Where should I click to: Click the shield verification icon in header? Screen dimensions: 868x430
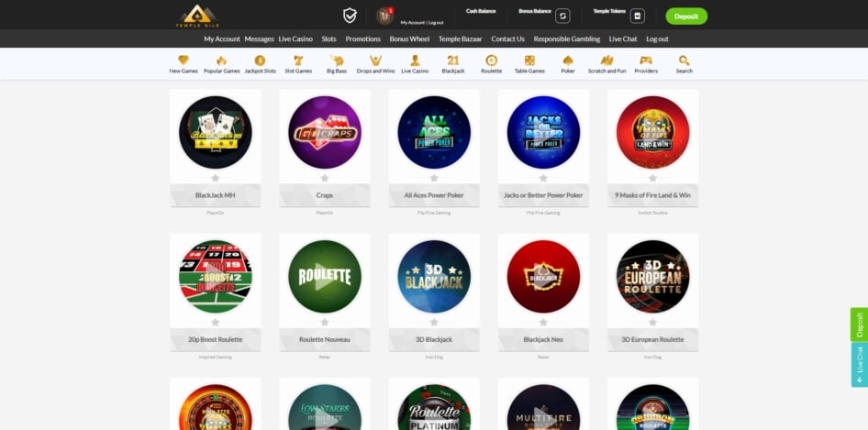[x=350, y=16]
